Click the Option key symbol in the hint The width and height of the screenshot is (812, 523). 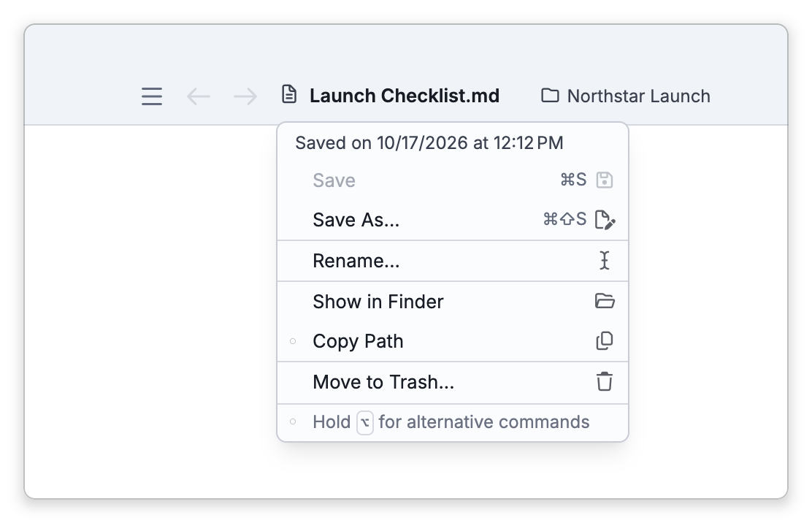click(365, 422)
